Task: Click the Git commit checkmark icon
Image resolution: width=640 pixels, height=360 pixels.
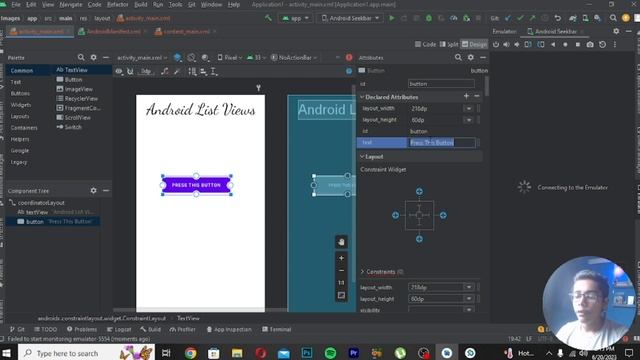Action: pos(520,18)
